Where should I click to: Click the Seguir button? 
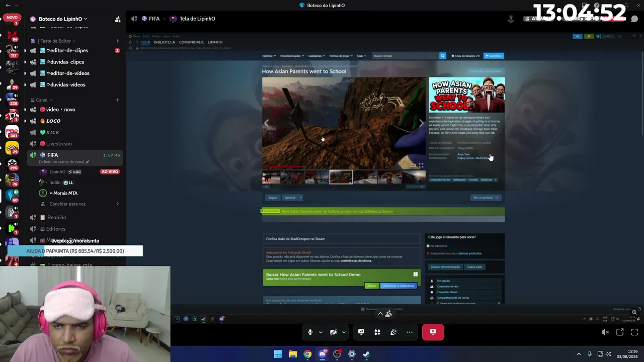pyautogui.click(x=273, y=198)
